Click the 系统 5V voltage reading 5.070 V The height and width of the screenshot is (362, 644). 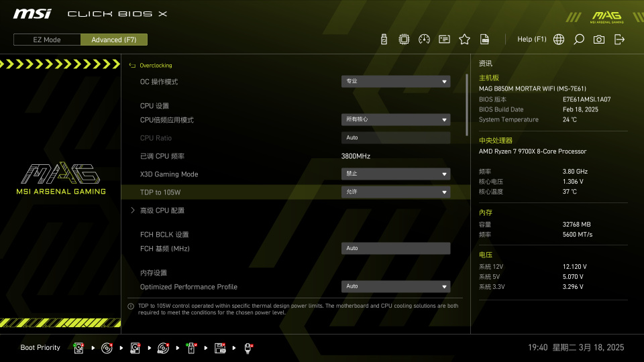(x=573, y=277)
